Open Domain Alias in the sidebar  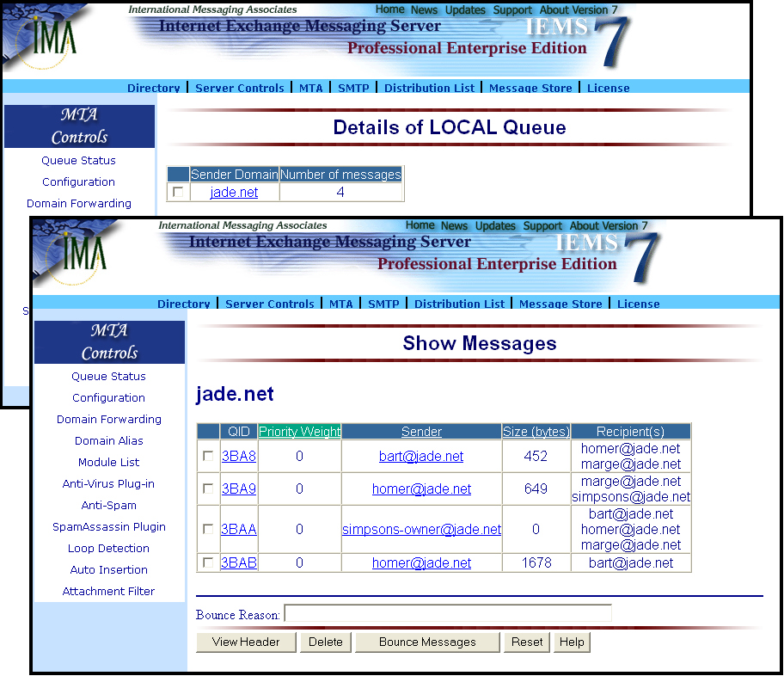[109, 441]
